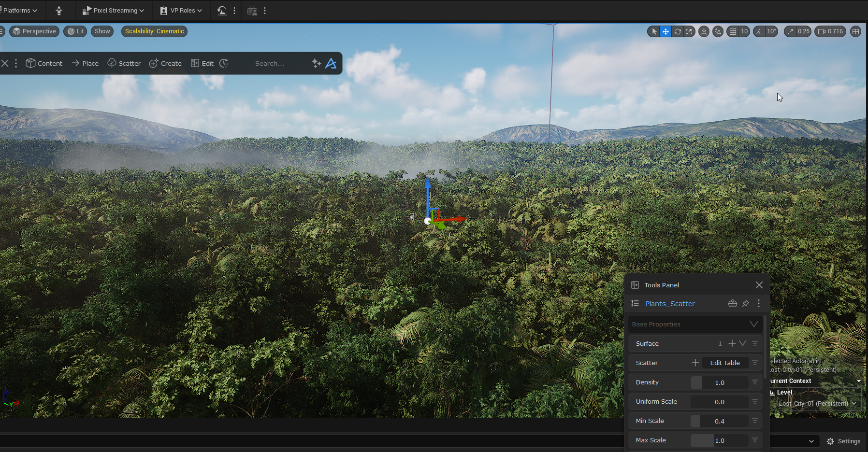Open the Platforms menu
The height and width of the screenshot is (452, 868).
pos(19,10)
